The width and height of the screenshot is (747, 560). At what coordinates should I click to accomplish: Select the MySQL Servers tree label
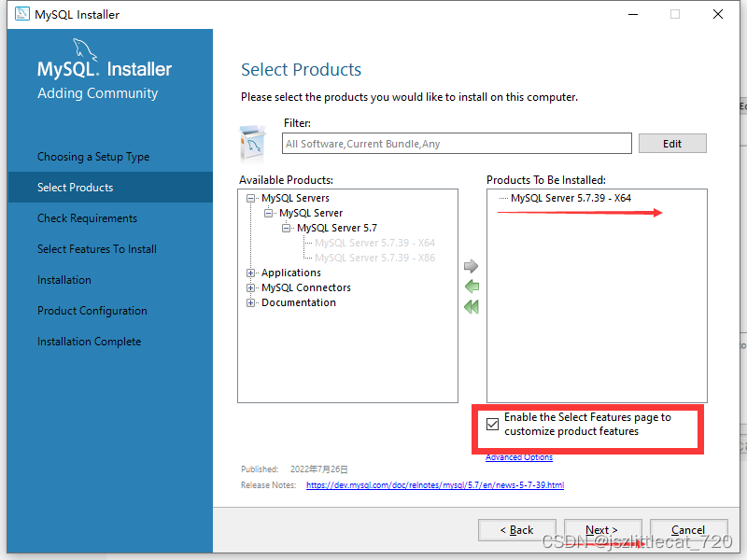(295, 198)
